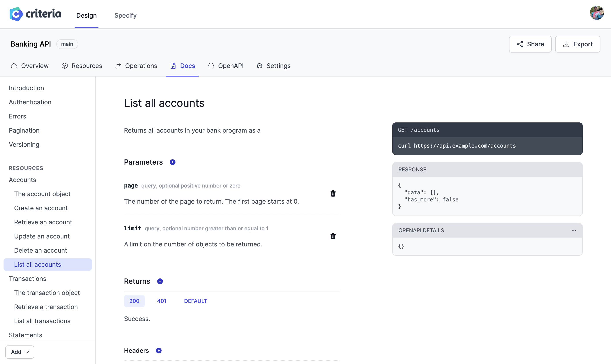This screenshot has height=364, width=611.
Task: Click the Resources cloud icon
Action: 65,66
